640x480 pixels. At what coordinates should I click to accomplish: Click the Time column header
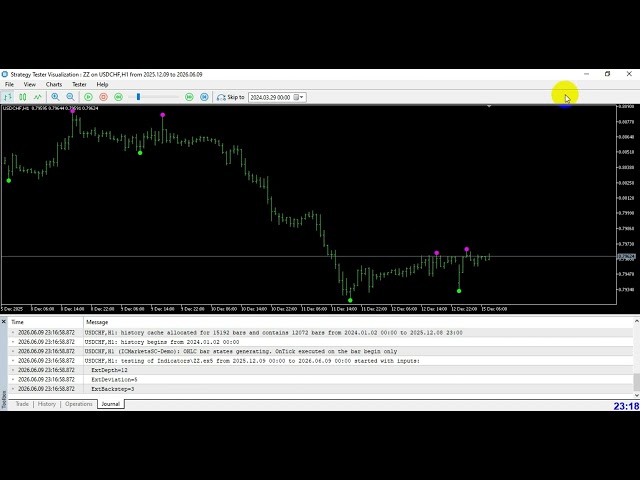tap(46, 322)
